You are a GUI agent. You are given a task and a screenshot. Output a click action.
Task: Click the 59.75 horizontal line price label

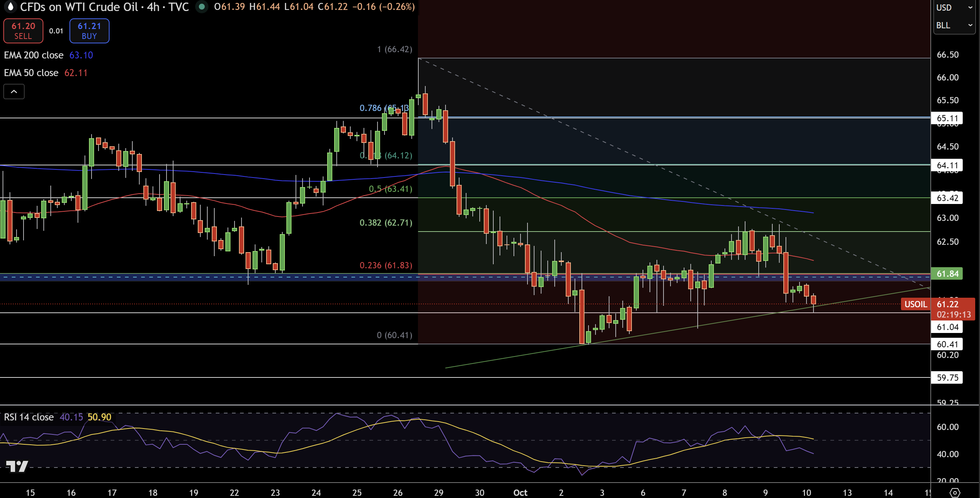tap(947, 377)
